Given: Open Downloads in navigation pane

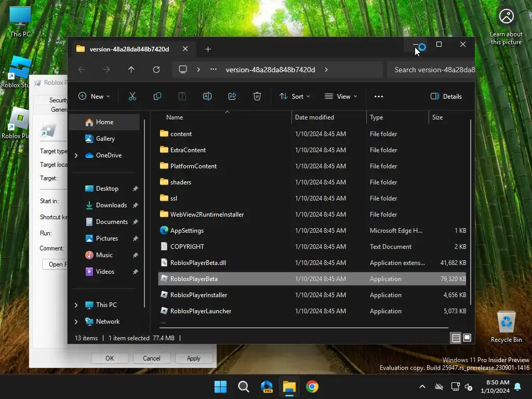Looking at the screenshot, I should pos(111,205).
